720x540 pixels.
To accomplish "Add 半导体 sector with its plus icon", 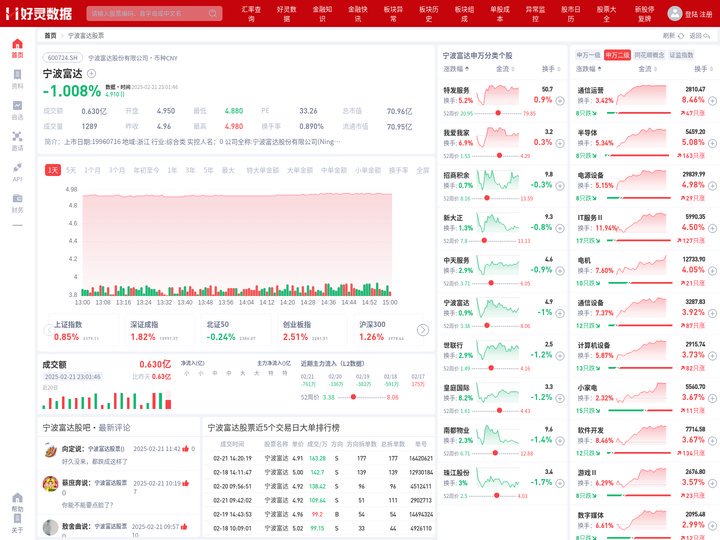I will pyautogui.click(x=712, y=143).
